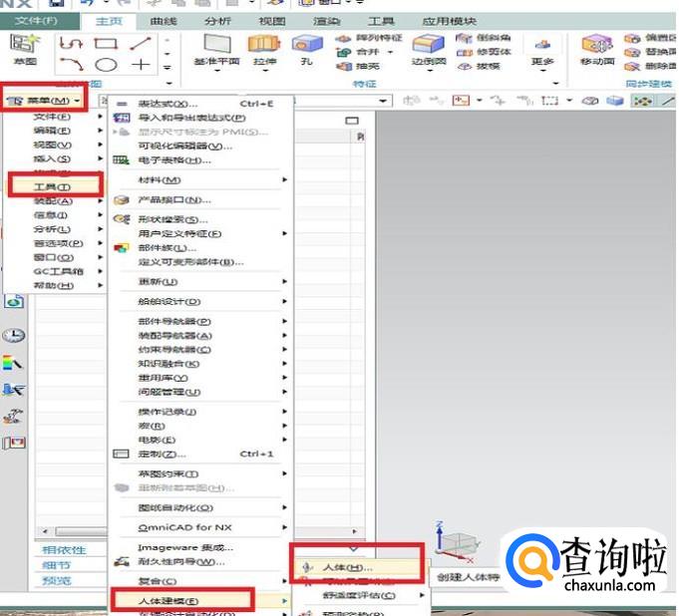The width and height of the screenshot is (679, 616).
Task: Select the 孔 hole feature icon
Action: click(x=307, y=47)
